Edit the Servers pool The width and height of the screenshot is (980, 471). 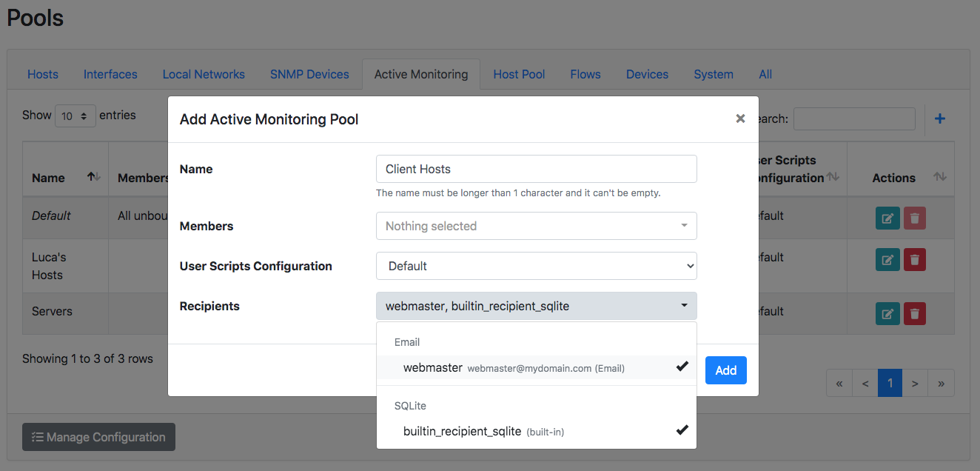click(887, 314)
